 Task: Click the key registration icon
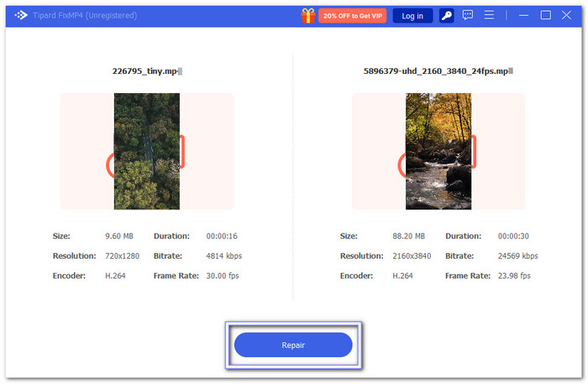(447, 15)
